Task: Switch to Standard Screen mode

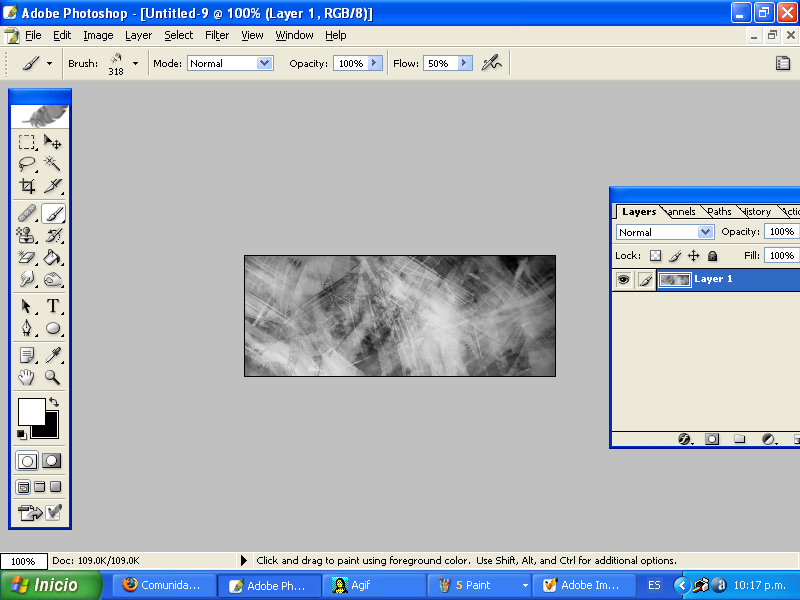Action: coord(23,487)
